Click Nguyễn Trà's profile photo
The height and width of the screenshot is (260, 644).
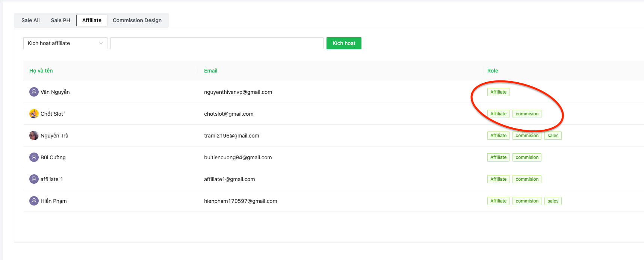pyautogui.click(x=34, y=136)
